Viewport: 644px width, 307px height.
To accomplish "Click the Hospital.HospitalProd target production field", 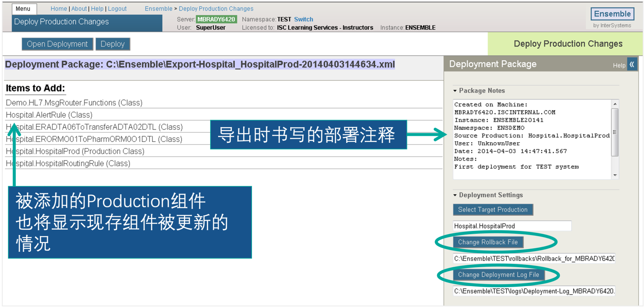I will (512, 226).
